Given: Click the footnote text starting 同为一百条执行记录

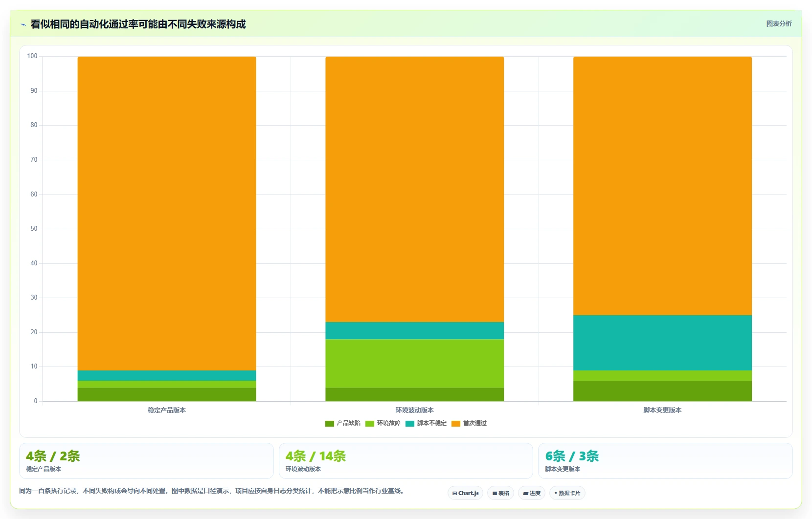Looking at the screenshot, I should (x=212, y=491).
